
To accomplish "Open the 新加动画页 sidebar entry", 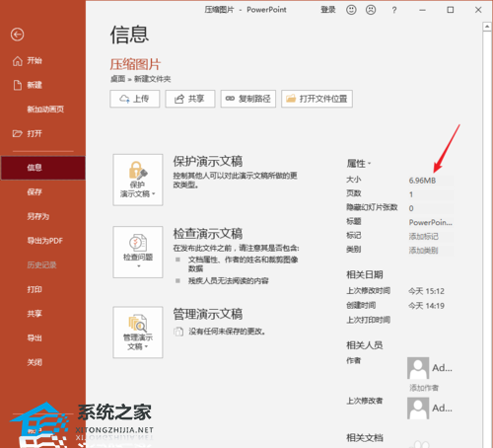I will [45, 110].
